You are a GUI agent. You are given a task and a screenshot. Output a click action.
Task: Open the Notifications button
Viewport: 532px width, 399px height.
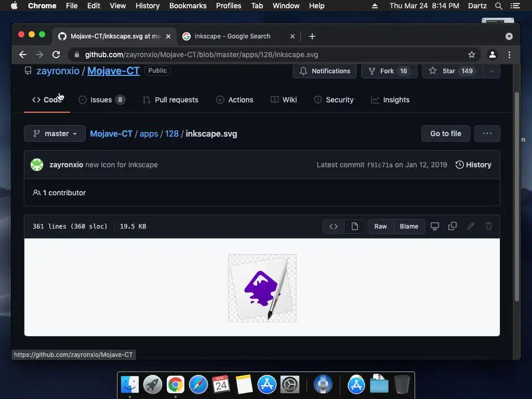coord(325,71)
